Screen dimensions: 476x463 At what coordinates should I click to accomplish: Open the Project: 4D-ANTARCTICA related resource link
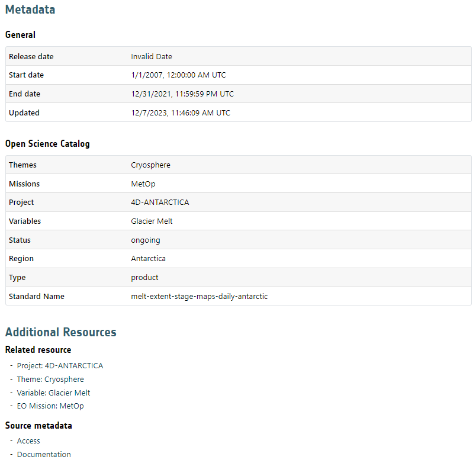(60, 366)
